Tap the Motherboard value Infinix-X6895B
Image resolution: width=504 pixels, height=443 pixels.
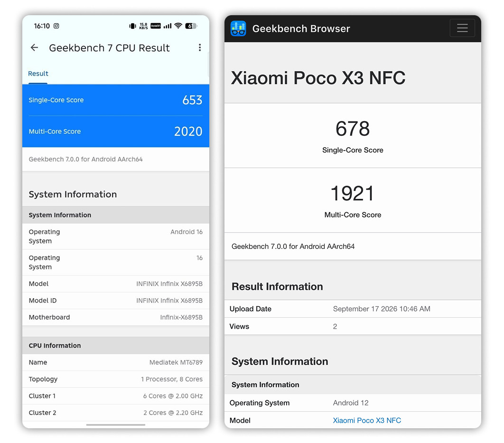point(181,317)
